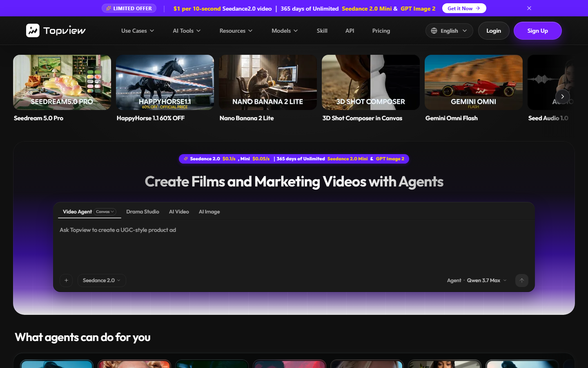Switch to the Drama Studio tab
The width and height of the screenshot is (588, 368).
pyautogui.click(x=143, y=212)
